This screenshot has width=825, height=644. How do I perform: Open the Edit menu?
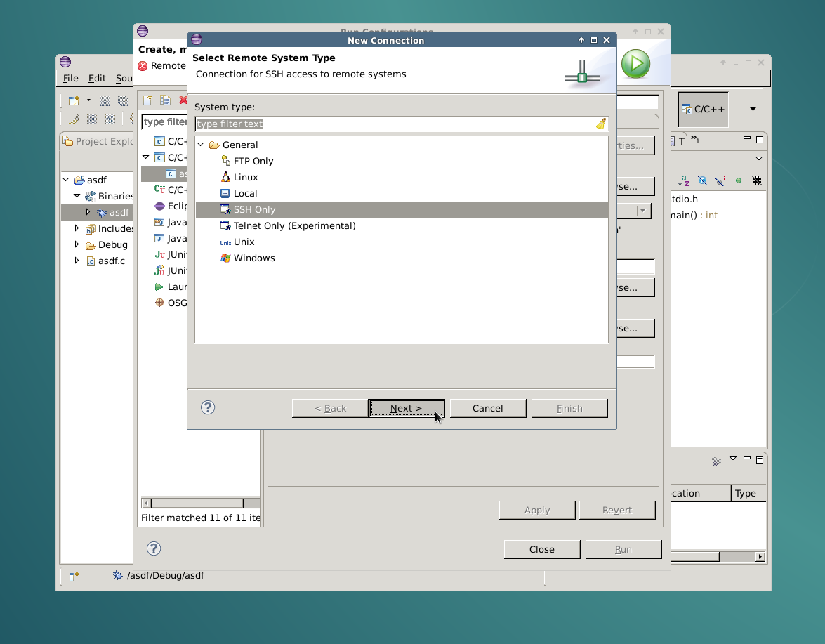[x=97, y=78]
